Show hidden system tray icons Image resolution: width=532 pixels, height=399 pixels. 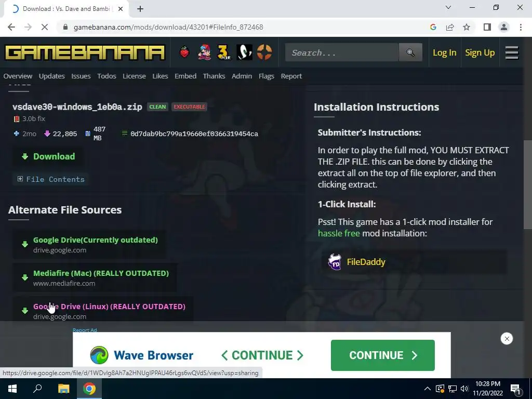coord(428,389)
